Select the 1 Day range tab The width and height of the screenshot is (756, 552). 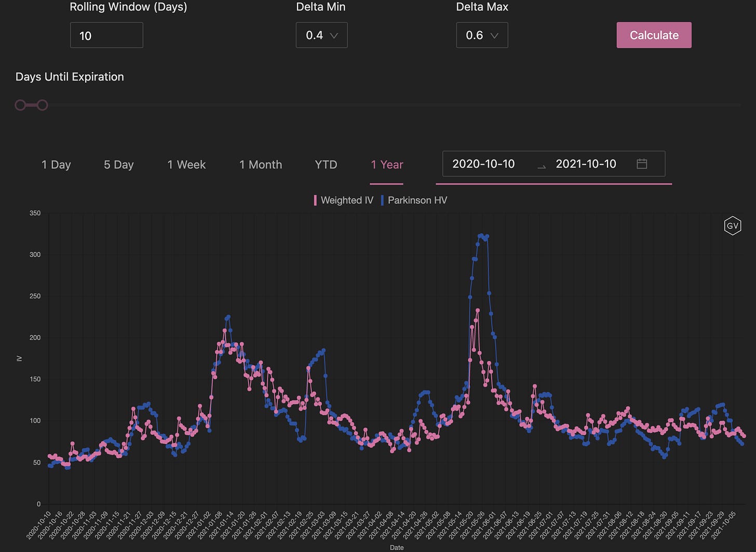point(56,165)
